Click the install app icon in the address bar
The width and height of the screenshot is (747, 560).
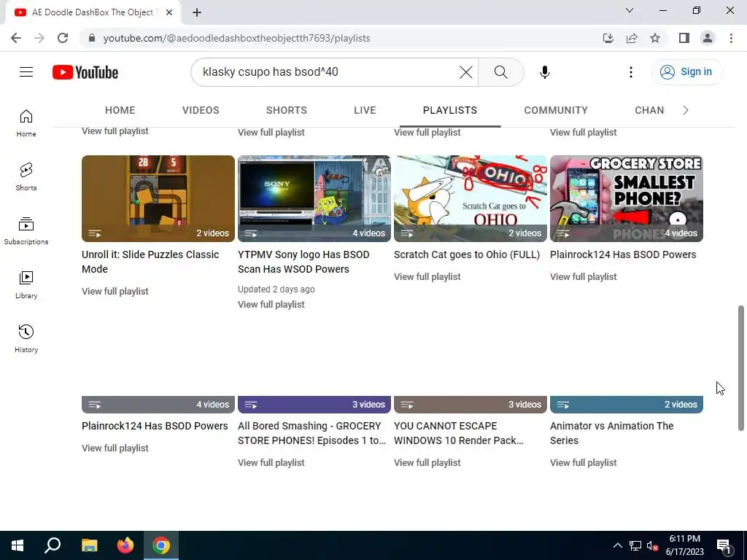608,38
